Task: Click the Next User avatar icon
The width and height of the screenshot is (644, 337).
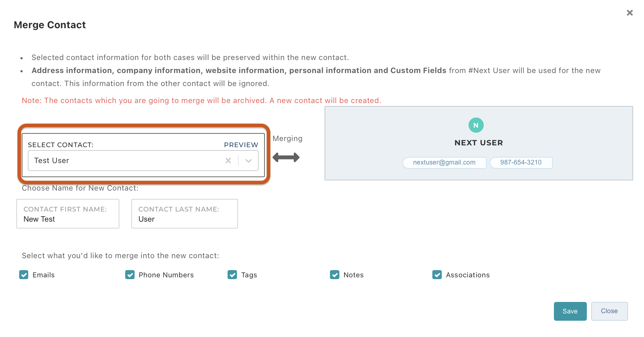Action: [x=476, y=125]
